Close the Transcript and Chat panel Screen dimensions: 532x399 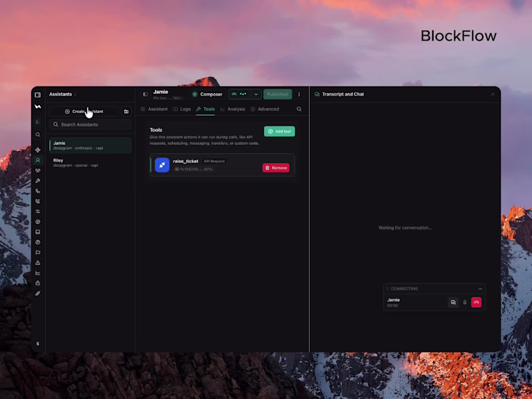[493, 94]
